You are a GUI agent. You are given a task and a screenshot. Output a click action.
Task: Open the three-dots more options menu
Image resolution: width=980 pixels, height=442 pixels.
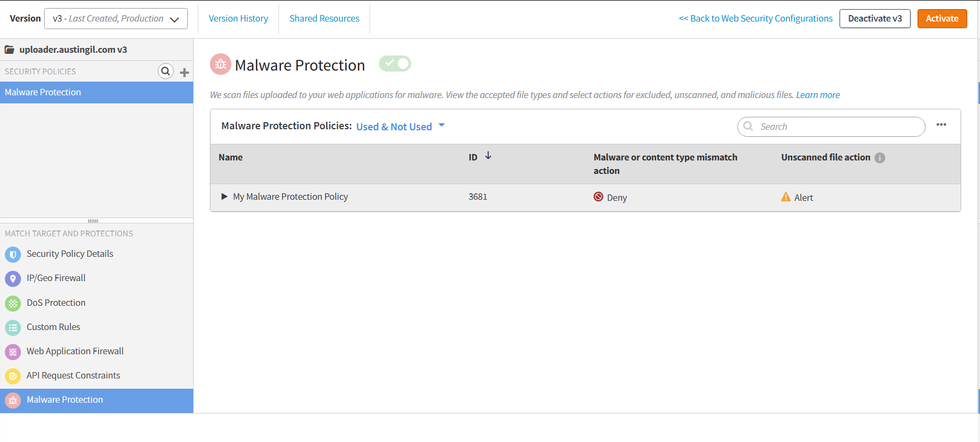pyautogui.click(x=941, y=125)
